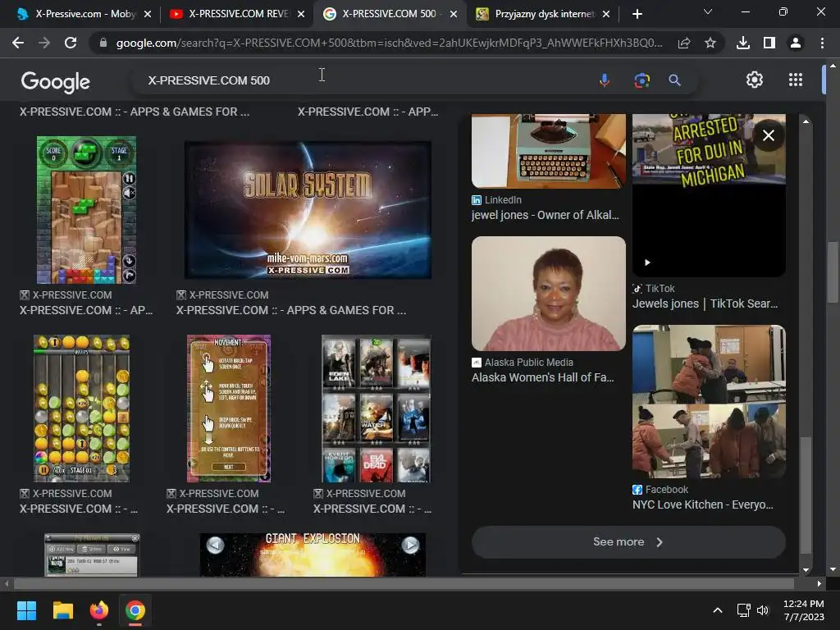Open Jewels jones | TikTok Sear... link
Screen dimensions: 840x630
click(x=705, y=304)
